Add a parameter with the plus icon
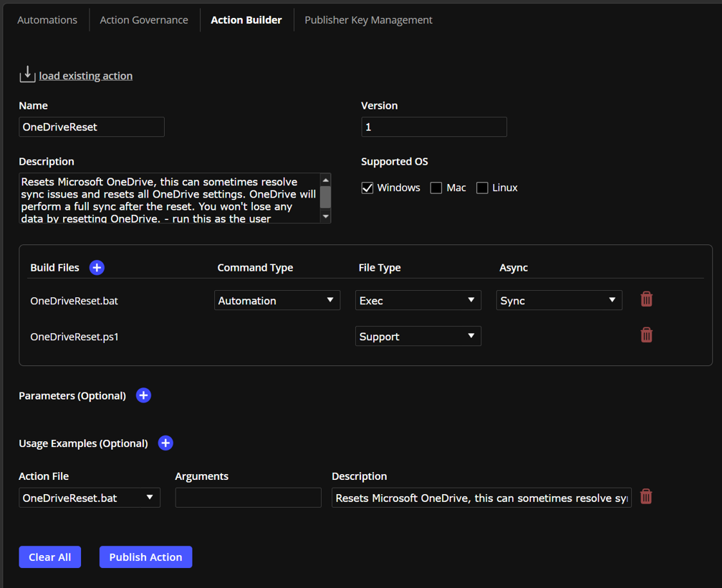The image size is (722, 588). [x=144, y=395]
